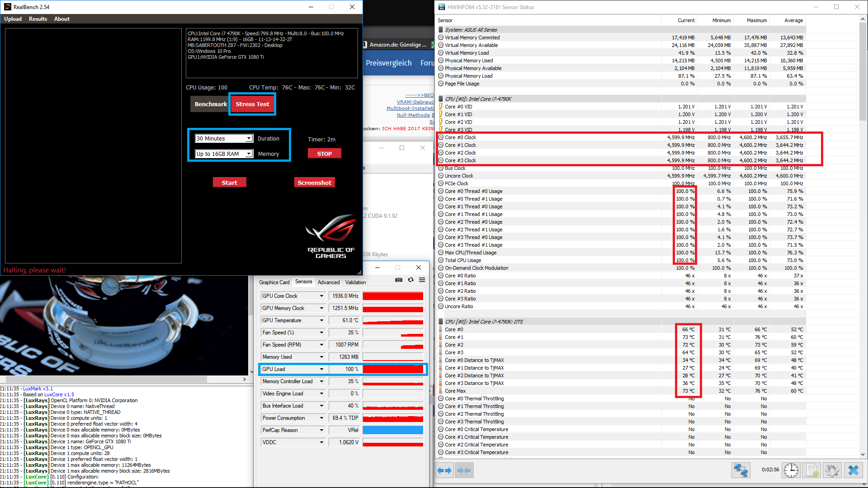Toggle the Total CPU Usage sensor visibility
The height and width of the screenshot is (488, 868).
pyautogui.click(x=440, y=260)
